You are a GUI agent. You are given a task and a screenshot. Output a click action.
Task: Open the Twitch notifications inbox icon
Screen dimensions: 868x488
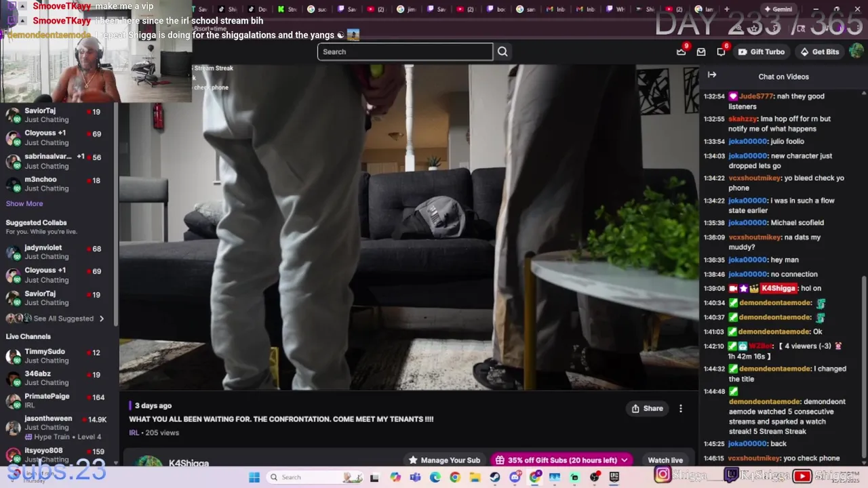682,52
